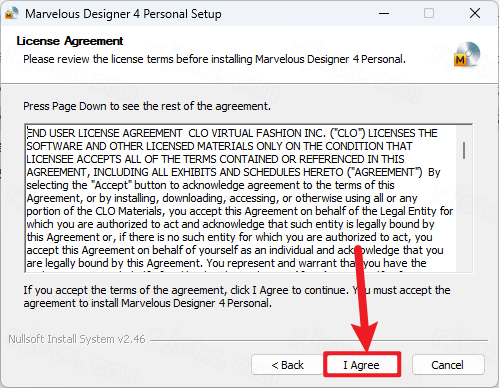Click the I Agree button
Screen dimensions: 499x388
coord(362,365)
